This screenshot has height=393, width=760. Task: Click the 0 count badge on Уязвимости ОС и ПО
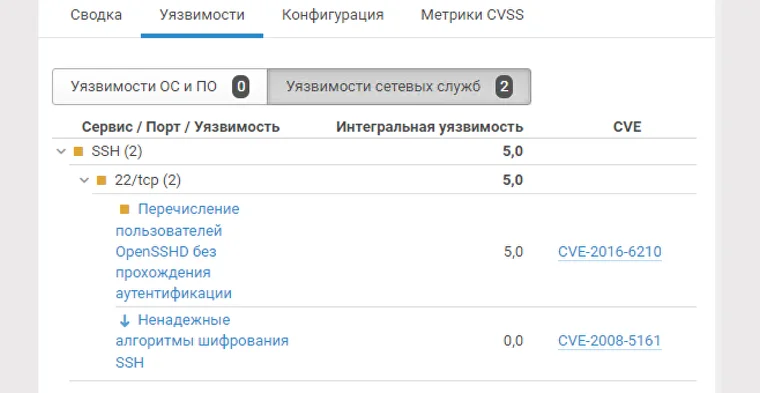coord(241,87)
